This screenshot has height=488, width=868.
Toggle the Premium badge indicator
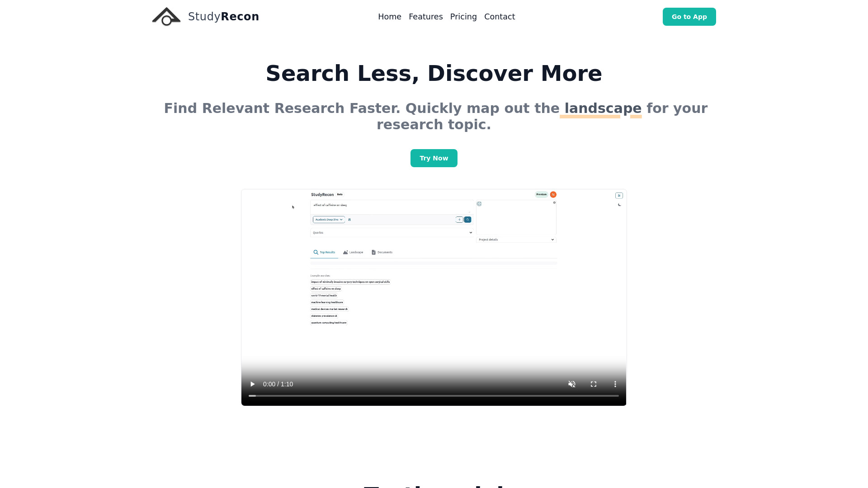click(541, 194)
